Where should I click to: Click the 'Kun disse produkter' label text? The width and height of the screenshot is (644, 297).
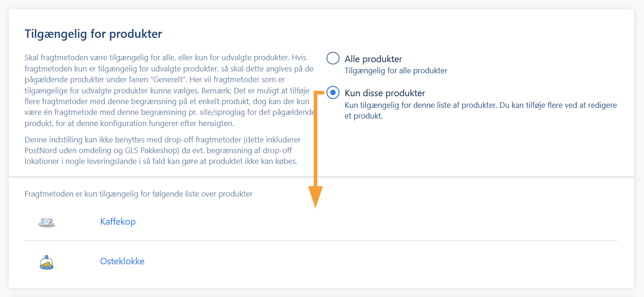385,93
